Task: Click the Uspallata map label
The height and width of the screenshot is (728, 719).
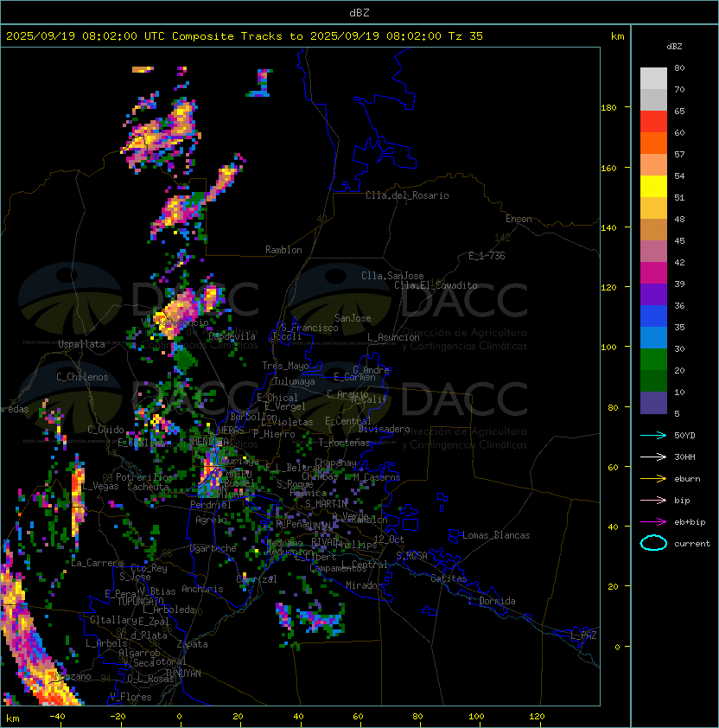Action: point(81,344)
